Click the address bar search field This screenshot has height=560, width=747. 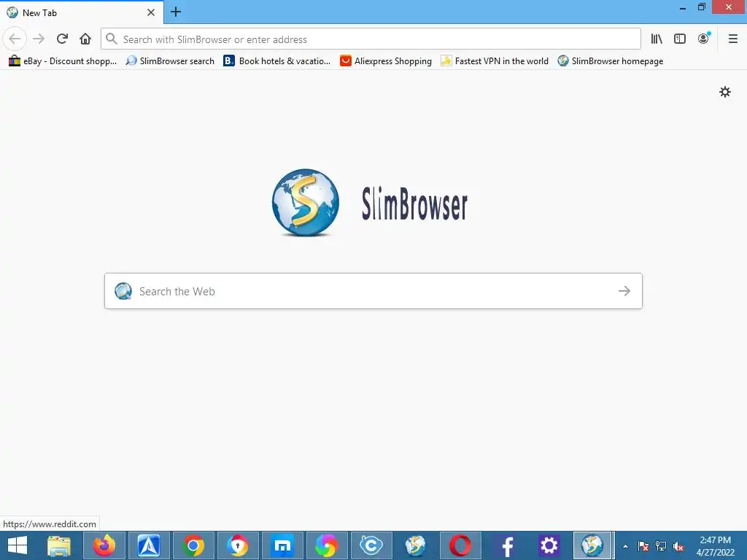click(x=371, y=39)
